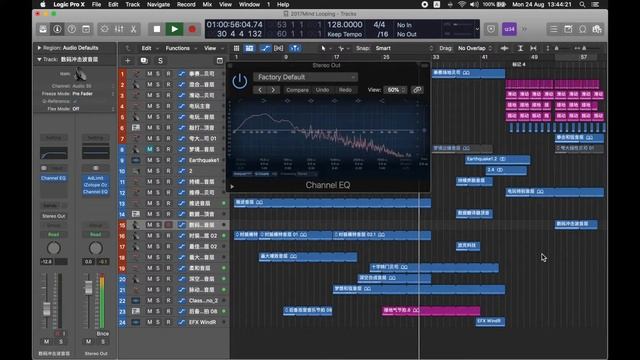Click the Stereo Out channel volume fader

click(88, 287)
